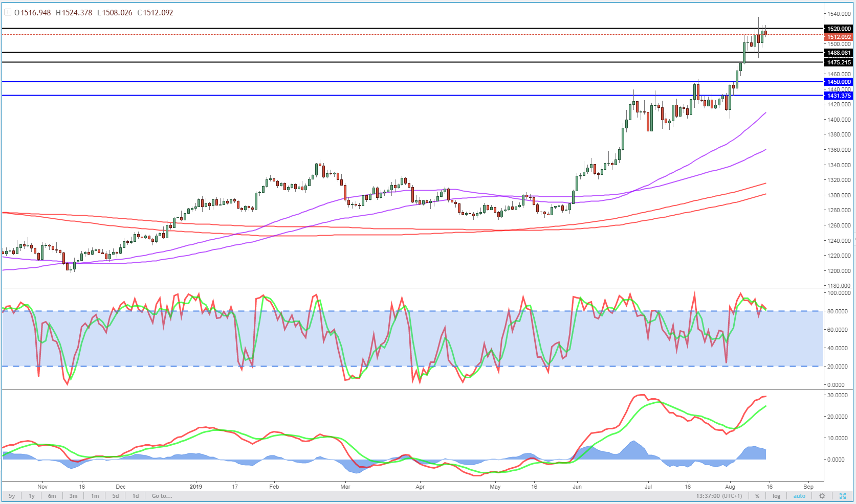Set chart range to 5y

tap(12, 496)
